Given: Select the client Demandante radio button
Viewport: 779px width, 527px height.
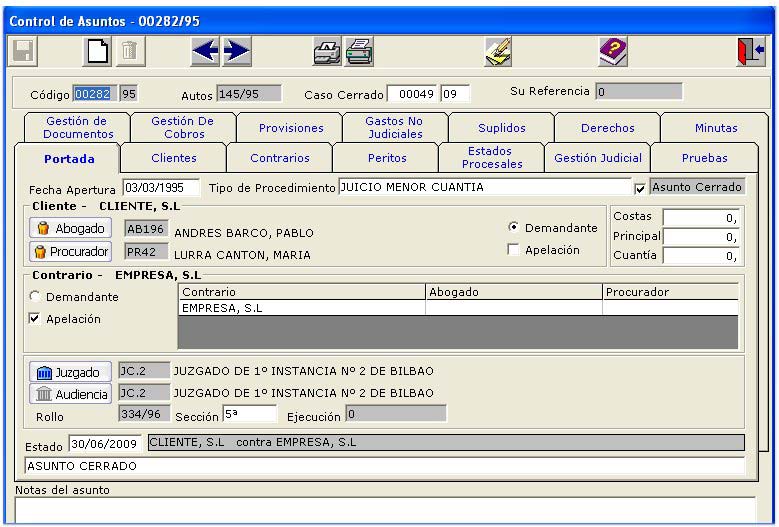Looking at the screenshot, I should click(513, 228).
